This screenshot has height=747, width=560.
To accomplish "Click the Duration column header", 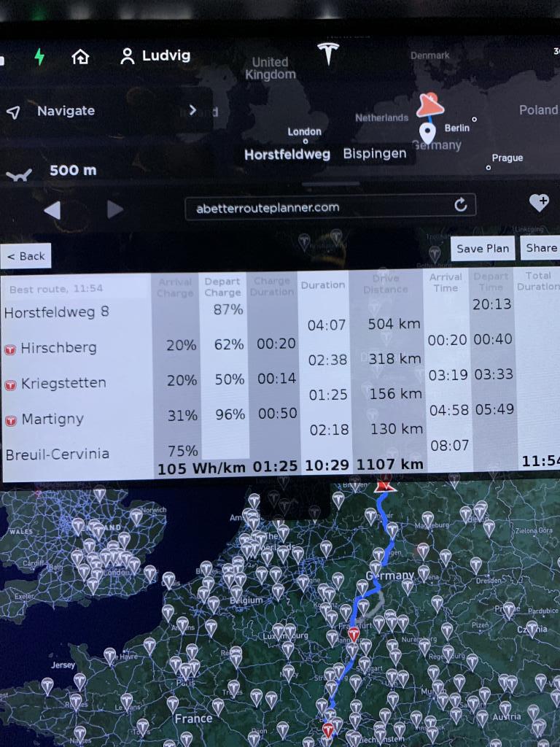I will pos(323,285).
